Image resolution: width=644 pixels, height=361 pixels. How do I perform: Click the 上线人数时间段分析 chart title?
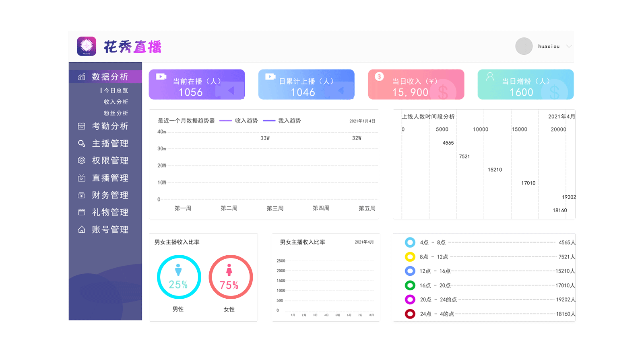(x=428, y=117)
